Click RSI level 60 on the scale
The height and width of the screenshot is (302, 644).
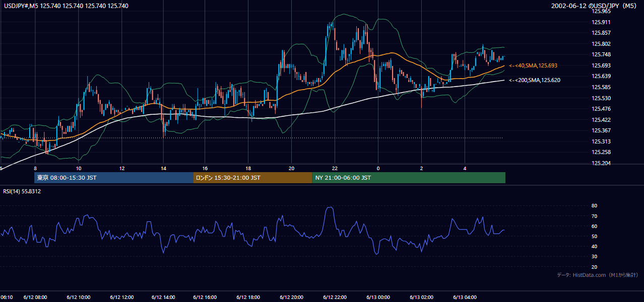pos(594,226)
